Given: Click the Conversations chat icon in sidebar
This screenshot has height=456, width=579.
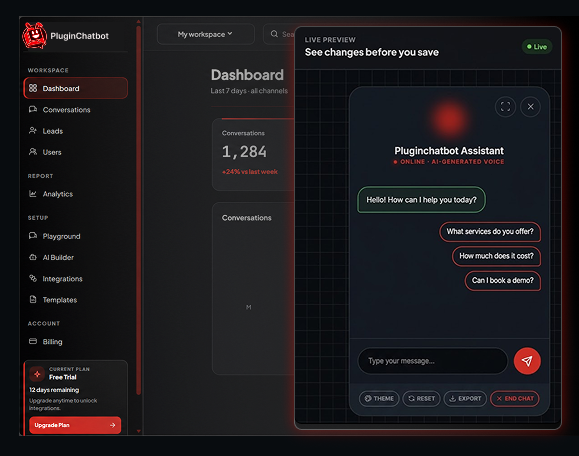Looking at the screenshot, I should [33, 109].
